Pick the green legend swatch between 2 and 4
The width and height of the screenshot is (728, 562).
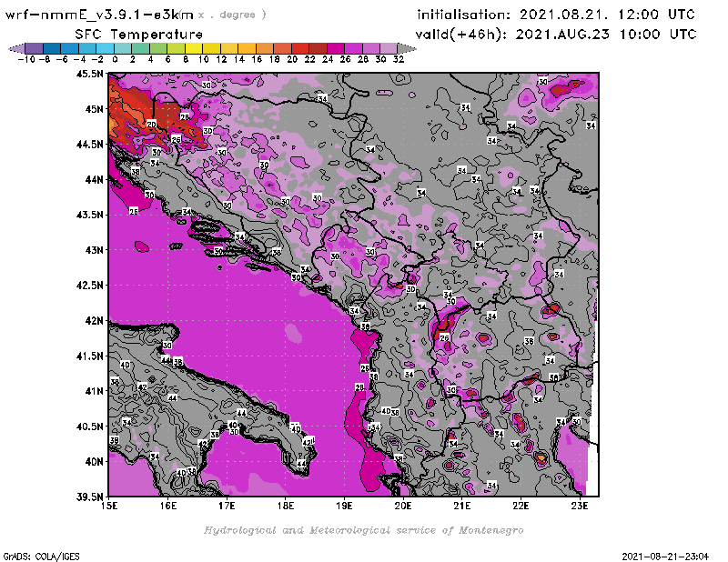click(x=140, y=48)
